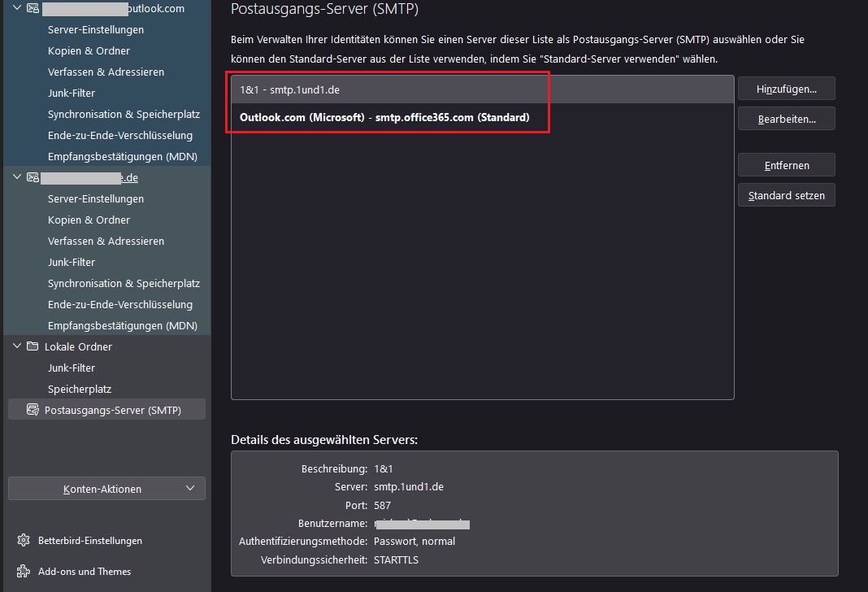
Task: Open Betterbird-Einstellungen via the gear icon
Action: 24,540
